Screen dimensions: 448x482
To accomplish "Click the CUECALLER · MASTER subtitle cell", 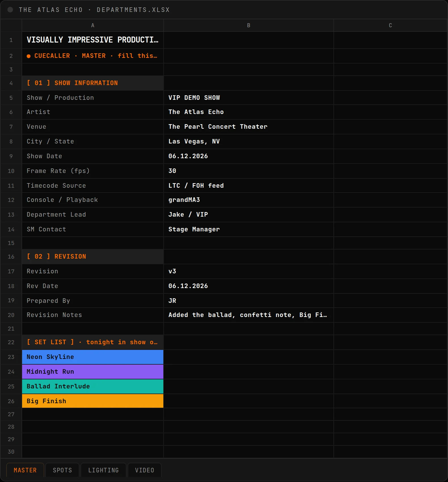I will click(93, 56).
